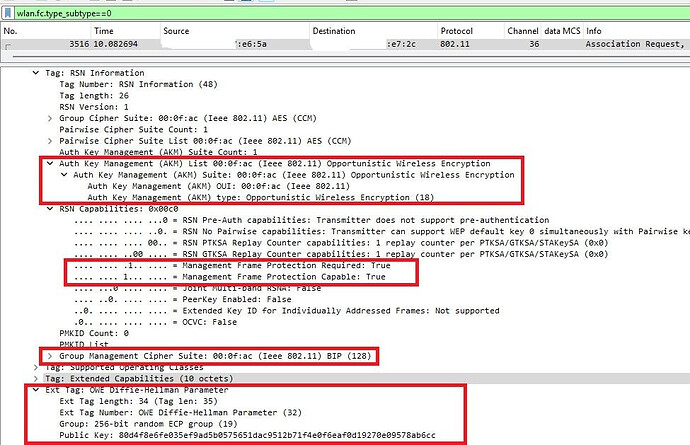Select AKM type Opportunistic Wireless Encryption (18)
The width and height of the screenshot is (690, 445).
[261, 198]
